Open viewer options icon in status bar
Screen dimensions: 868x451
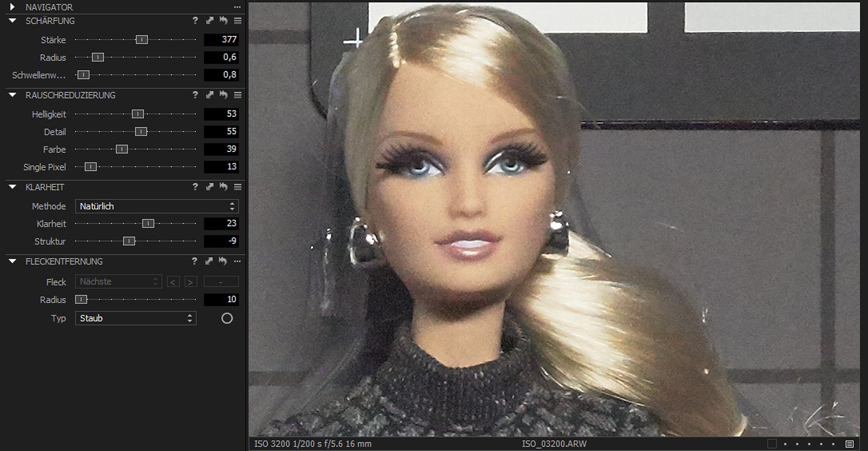click(849, 444)
